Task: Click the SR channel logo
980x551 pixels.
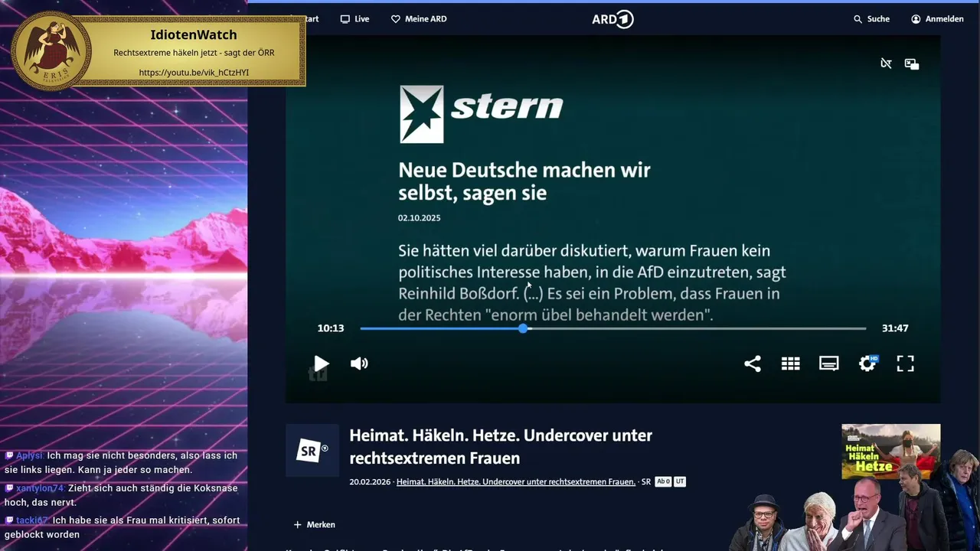Action: 312,451
